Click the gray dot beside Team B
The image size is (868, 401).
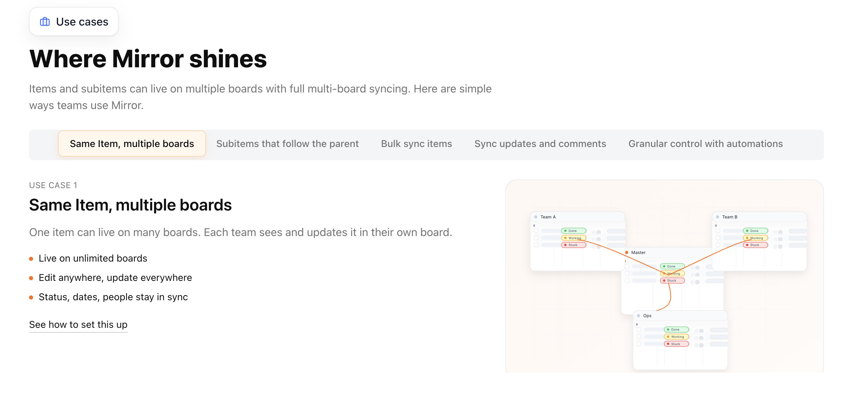pyautogui.click(x=718, y=217)
